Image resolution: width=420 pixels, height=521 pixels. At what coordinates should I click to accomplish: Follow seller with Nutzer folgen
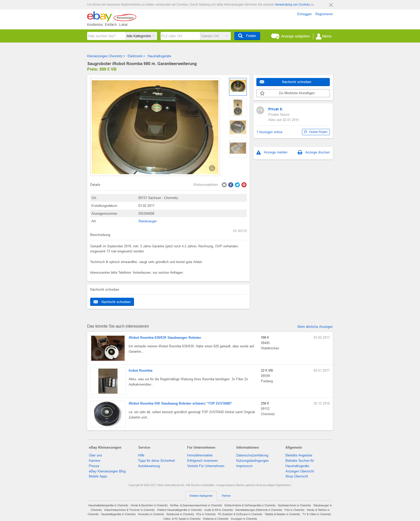[316, 132]
